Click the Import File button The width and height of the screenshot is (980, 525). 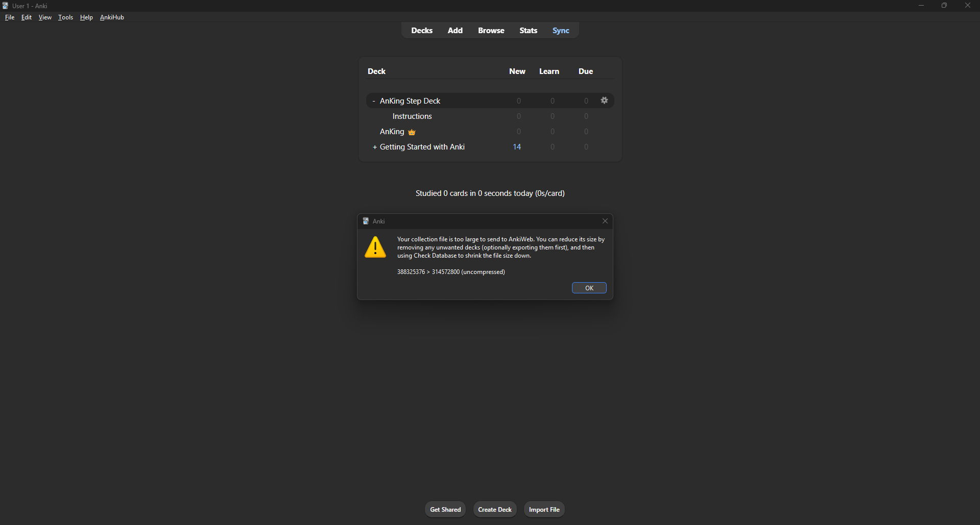(x=544, y=509)
